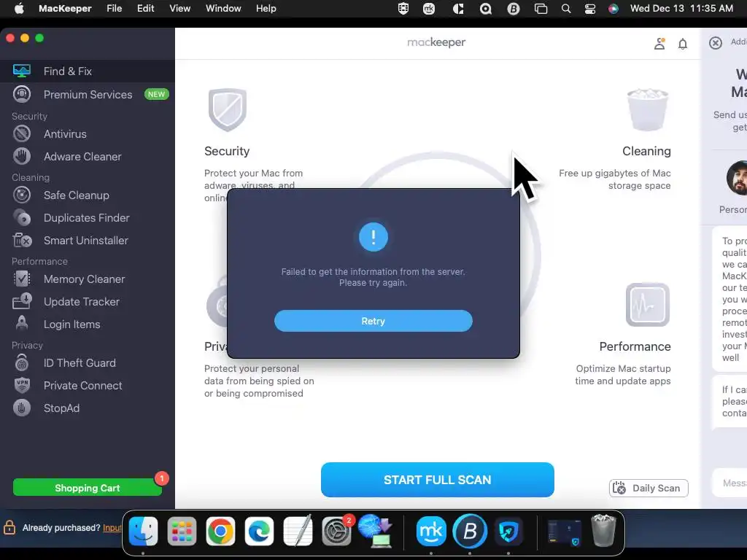Screen dimensions: 747x560
Task: Click MacKeeper icon in dock
Action: [431, 531]
